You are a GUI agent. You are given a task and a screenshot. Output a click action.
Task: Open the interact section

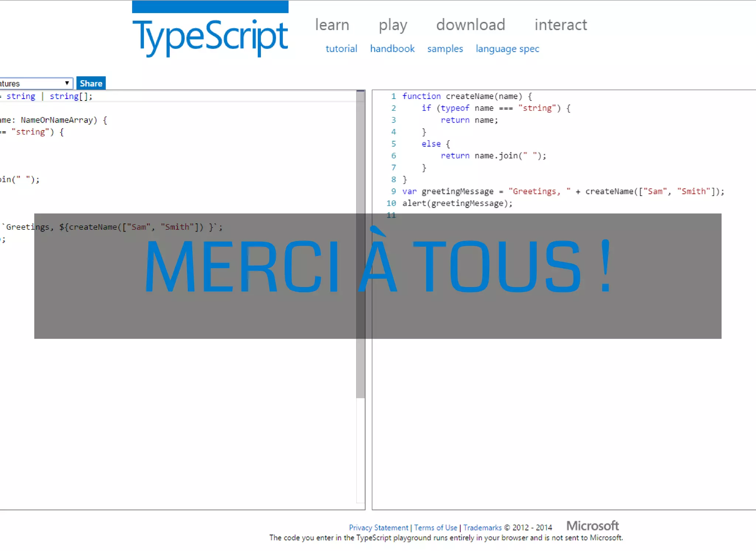(x=561, y=25)
